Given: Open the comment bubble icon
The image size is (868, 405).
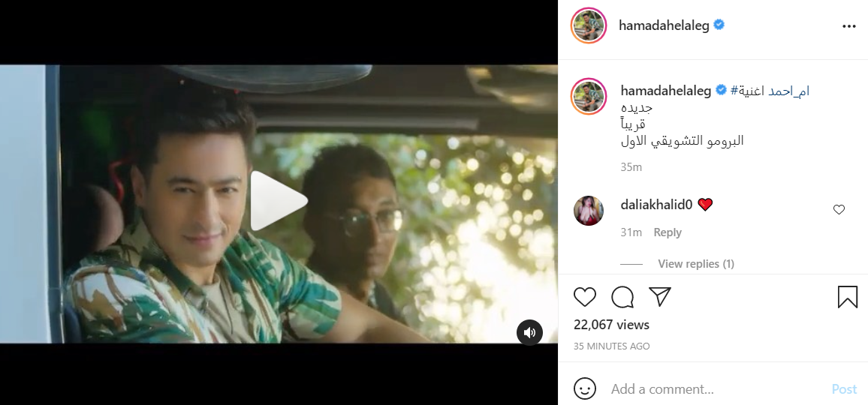Looking at the screenshot, I should point(622,298).
